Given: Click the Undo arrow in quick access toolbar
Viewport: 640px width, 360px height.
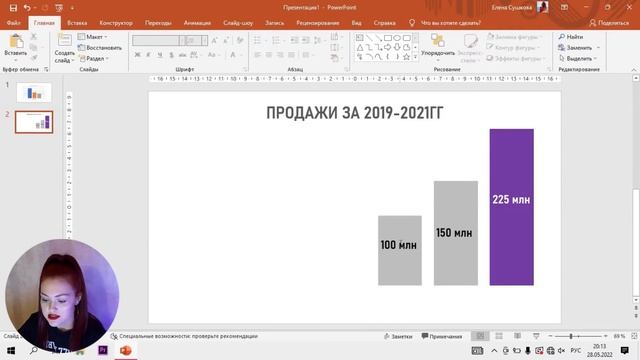Looking at the screenshot, I should coord(27,8).
